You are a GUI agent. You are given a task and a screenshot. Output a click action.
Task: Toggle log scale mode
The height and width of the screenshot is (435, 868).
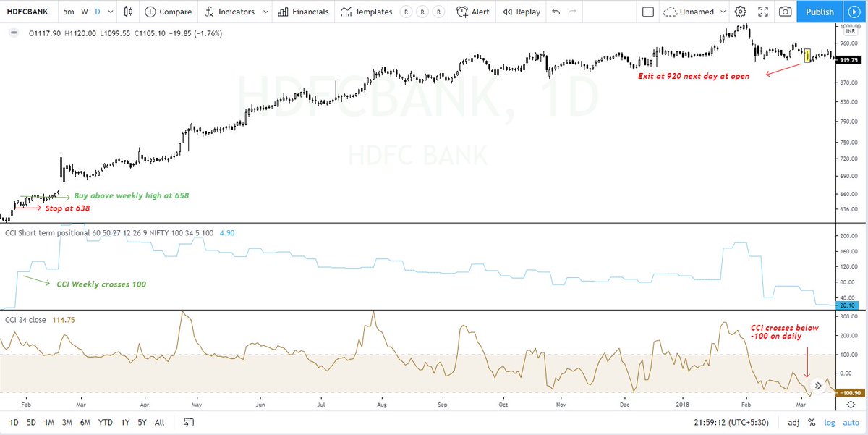coord(830,422)
